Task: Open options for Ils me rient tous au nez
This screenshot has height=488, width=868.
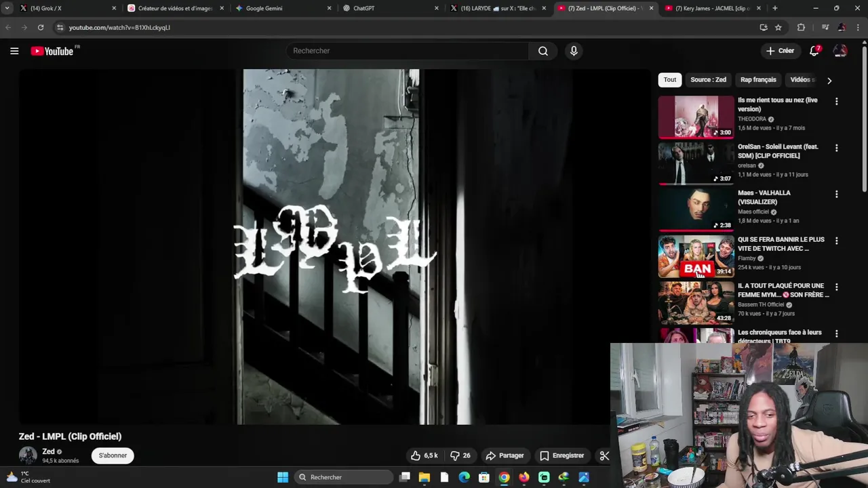Action: click(836, 102)
